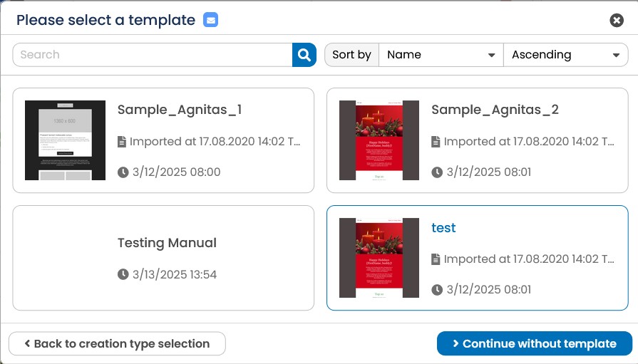Open the Name sort field dropdown
This screenshot has width=638, height=364.
(x=441, y=55)
